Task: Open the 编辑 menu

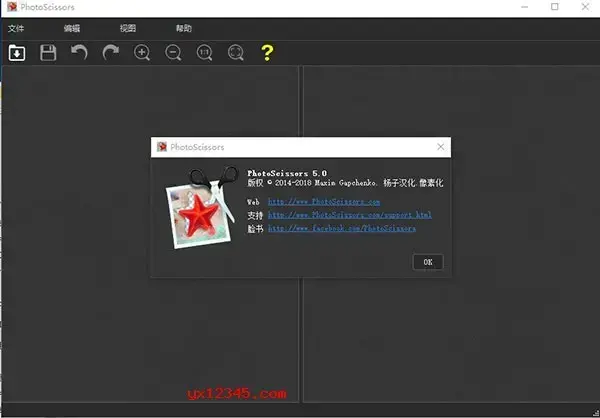Action: point(72,28)
